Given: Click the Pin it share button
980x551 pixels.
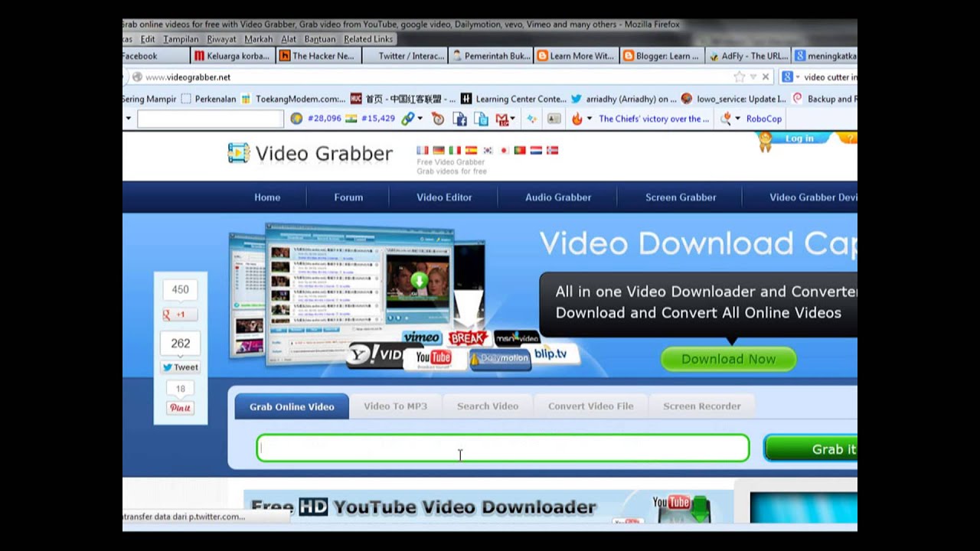Looking at the screenshot, I should coord(181,408).
